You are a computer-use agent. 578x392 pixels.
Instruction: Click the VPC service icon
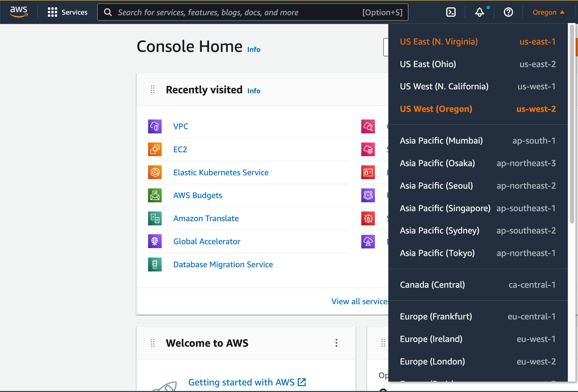[155, 126]
